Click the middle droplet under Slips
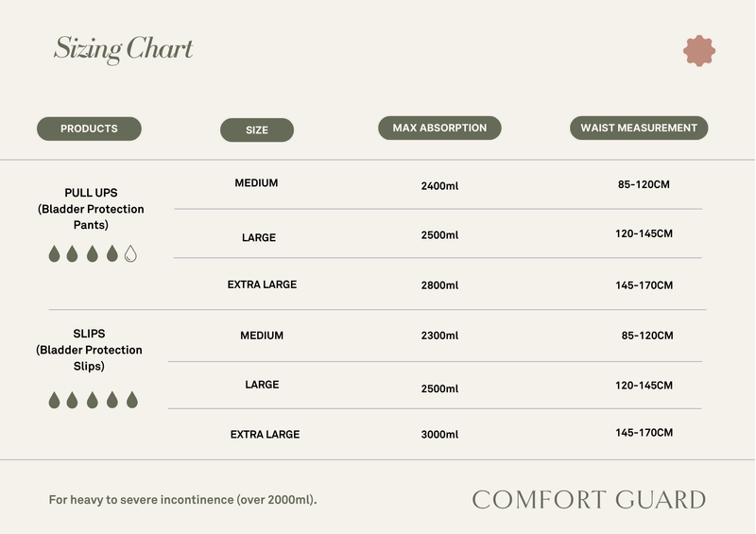The height and width of the screenshot is (534, 756). (x=93, y=400)
